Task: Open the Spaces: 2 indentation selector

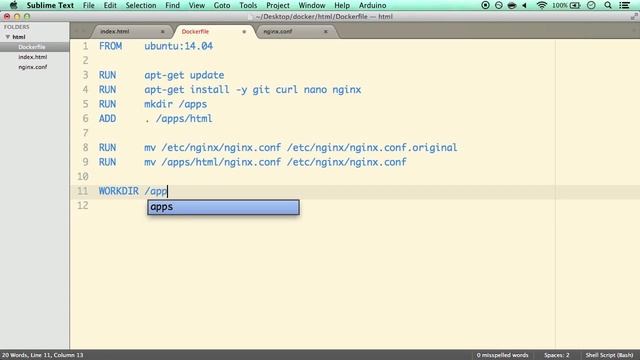Action: point(556,355)
